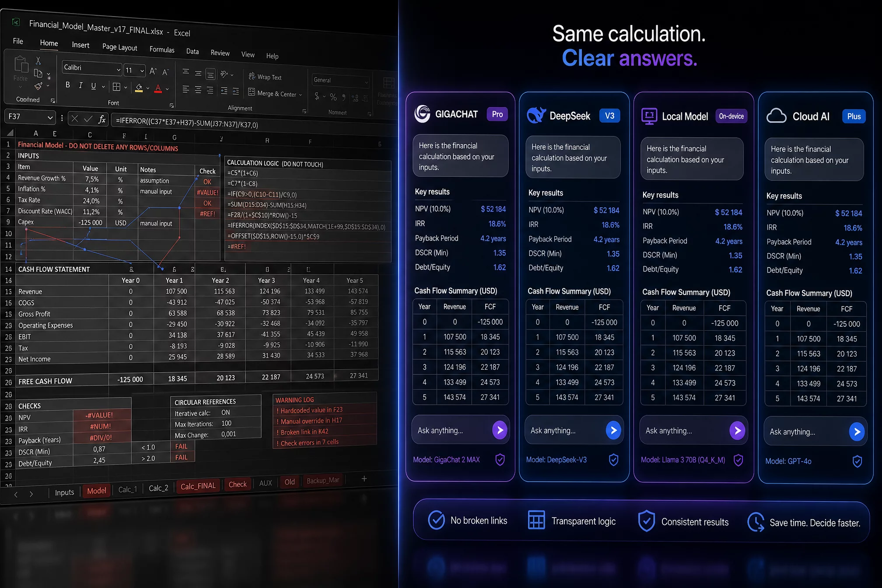The height and width of the screenshot is (588, 882).
Task: Open the Font group dialog launcher
Action: pos(172,105)
